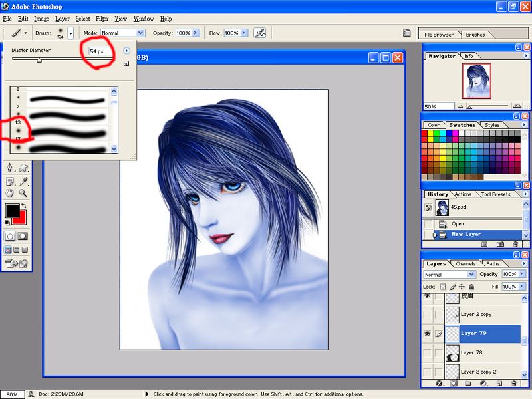
Task: Toggle Lock position
Action: point(462,287)
